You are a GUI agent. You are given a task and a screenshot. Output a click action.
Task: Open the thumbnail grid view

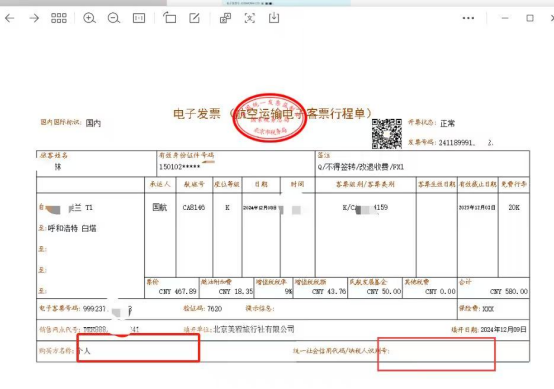tap(59, 18)
